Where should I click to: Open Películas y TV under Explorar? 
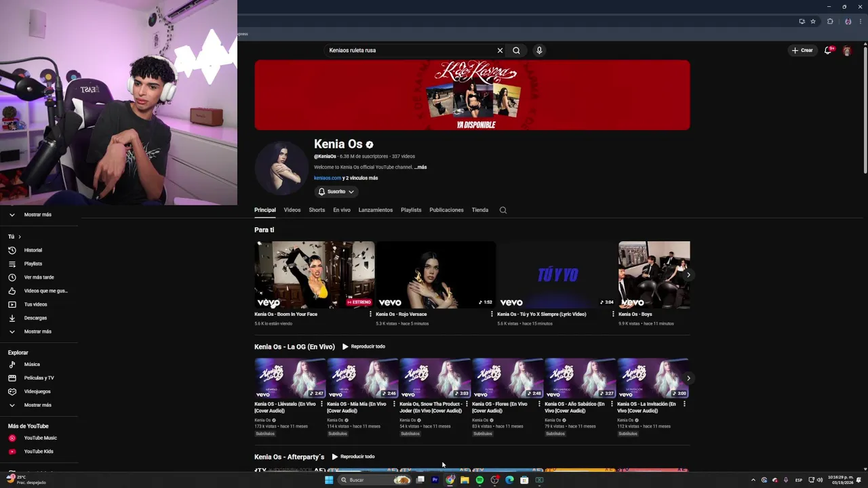click(39, 378)
